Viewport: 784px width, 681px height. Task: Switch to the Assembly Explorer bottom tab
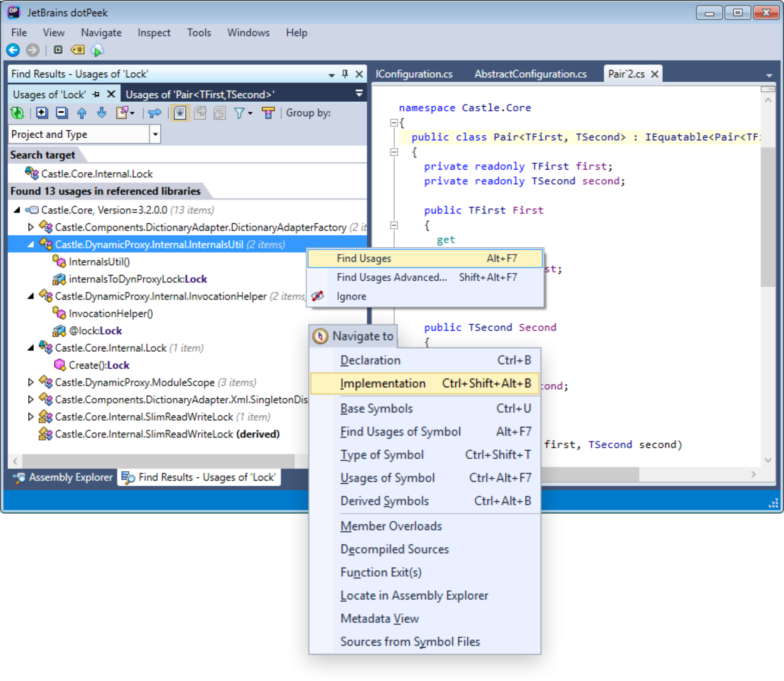point(63,477)
